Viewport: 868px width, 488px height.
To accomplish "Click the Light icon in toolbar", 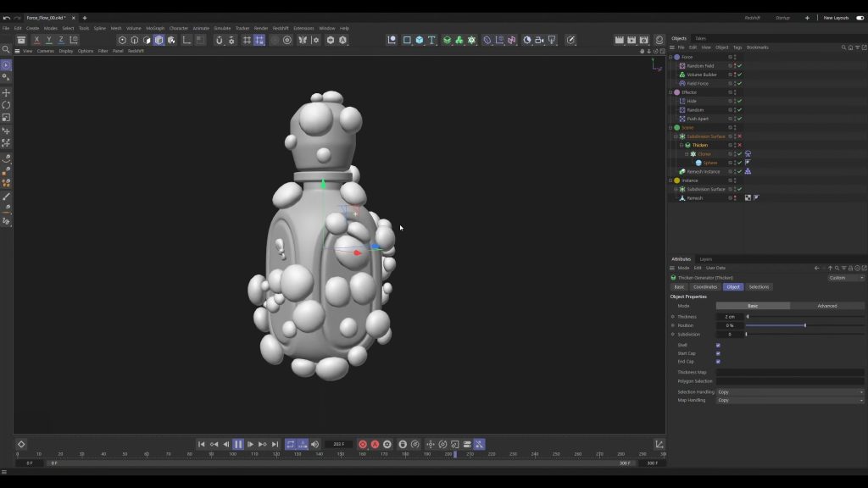I will click(x=552, y=40).
